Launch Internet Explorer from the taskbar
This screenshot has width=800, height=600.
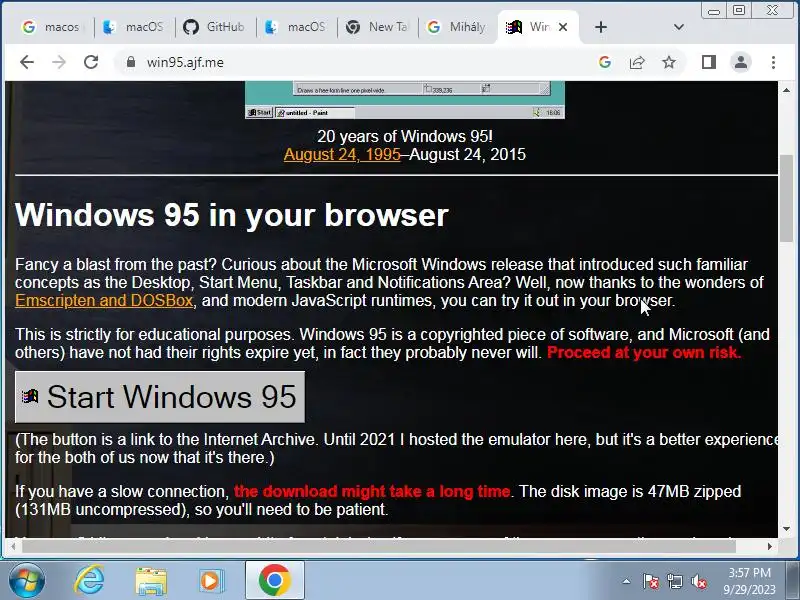pyautogui.click(x=89, y=581)
